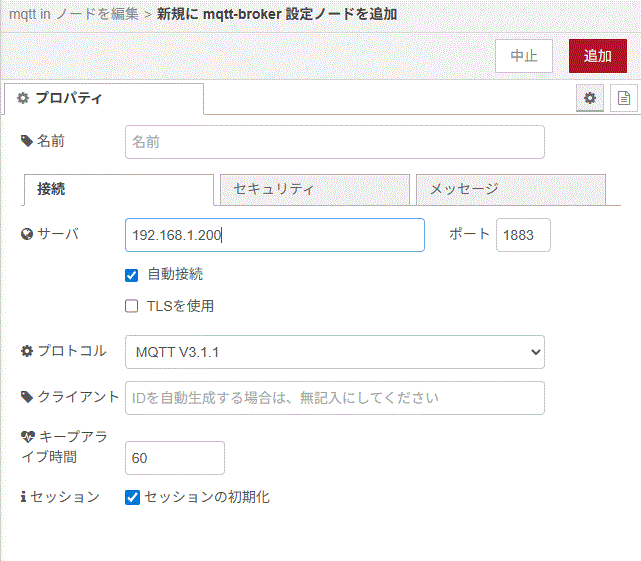Switch to the セキュリティ tab
This screenshot has height=561, width=641.
[x=312, y=189]
